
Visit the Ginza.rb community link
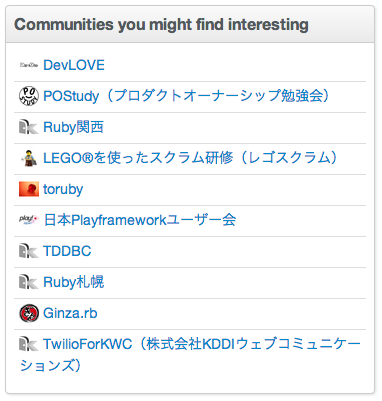coord(70,313)
